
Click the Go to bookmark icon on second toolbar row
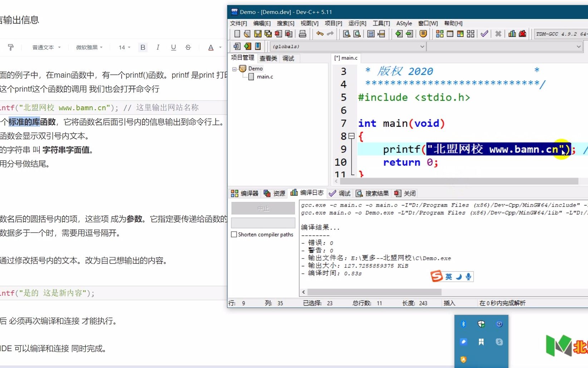(x=258, y=46)
